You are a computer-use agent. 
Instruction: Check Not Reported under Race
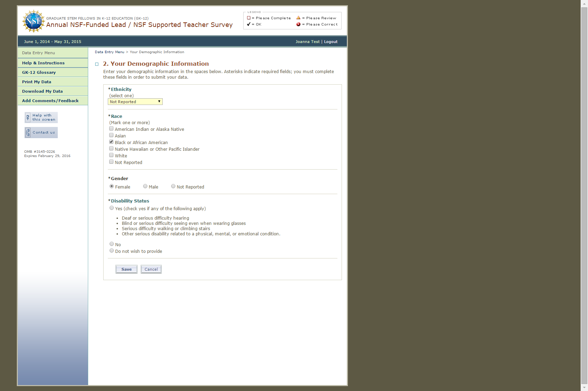[x=111, y=162]
